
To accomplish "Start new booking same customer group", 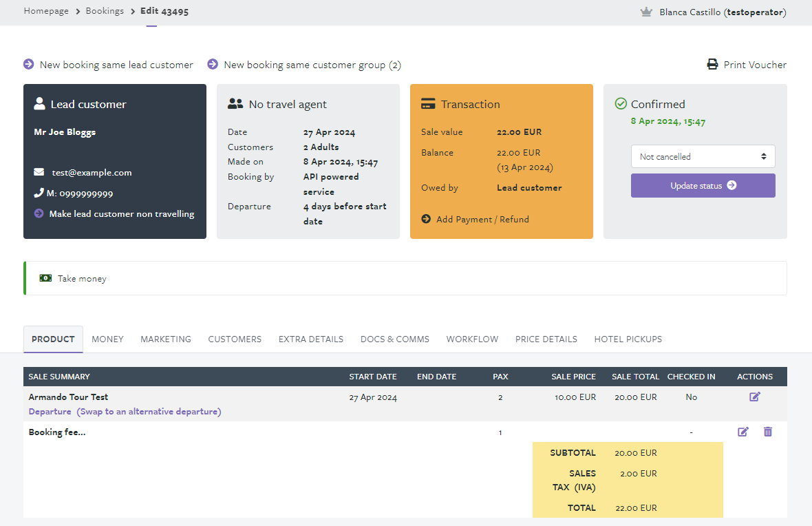I will click(x=312, y=65).
